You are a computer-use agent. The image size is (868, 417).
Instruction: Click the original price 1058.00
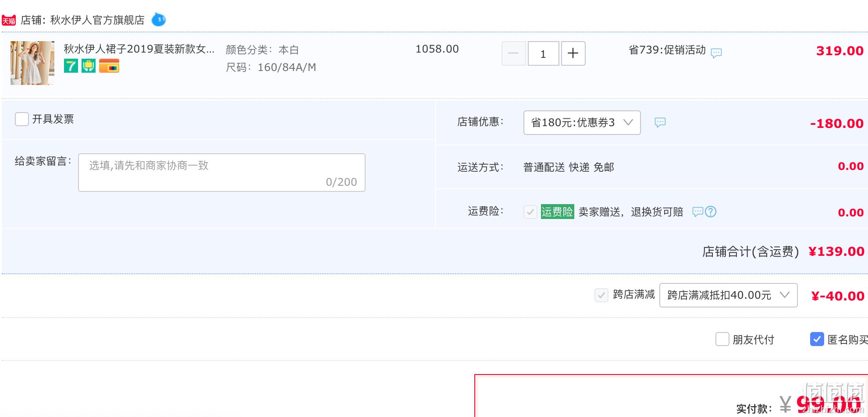point(437,49)
